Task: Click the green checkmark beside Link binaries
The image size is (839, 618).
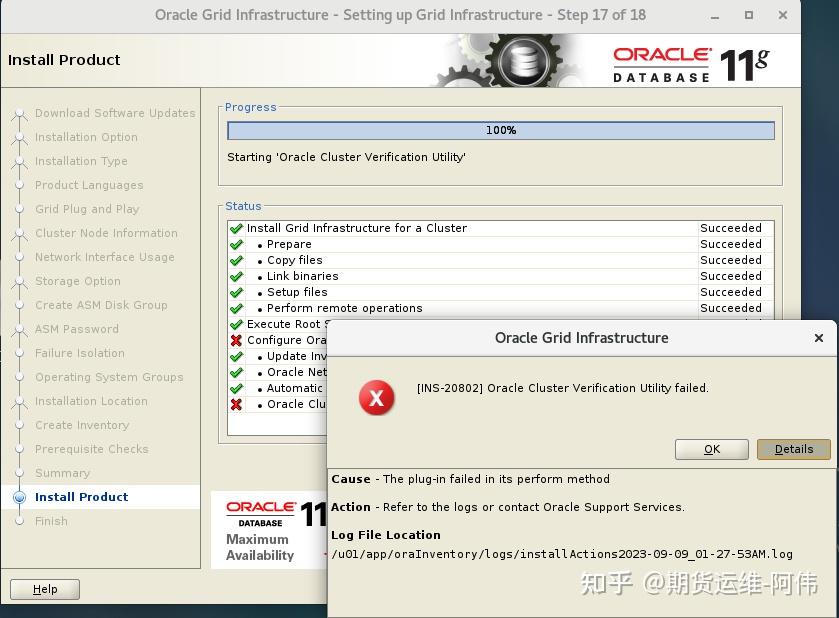Action: pyautogui.click(x=236, y=276)
